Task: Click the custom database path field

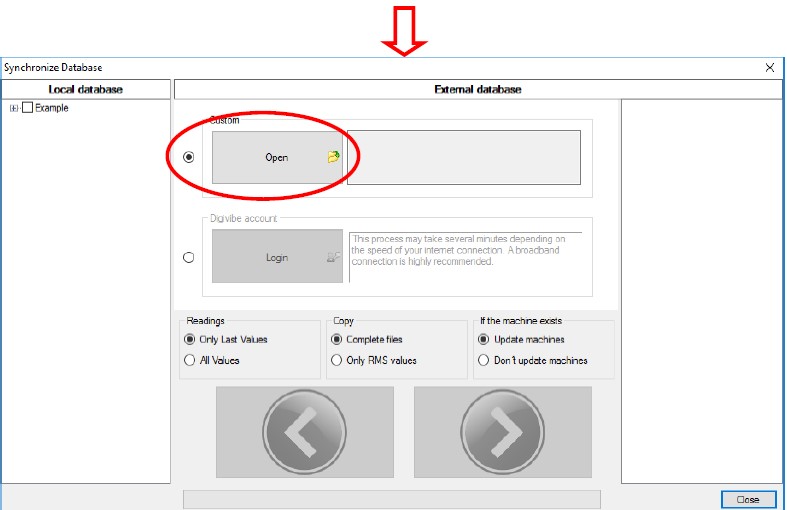Action: point(464,158)
